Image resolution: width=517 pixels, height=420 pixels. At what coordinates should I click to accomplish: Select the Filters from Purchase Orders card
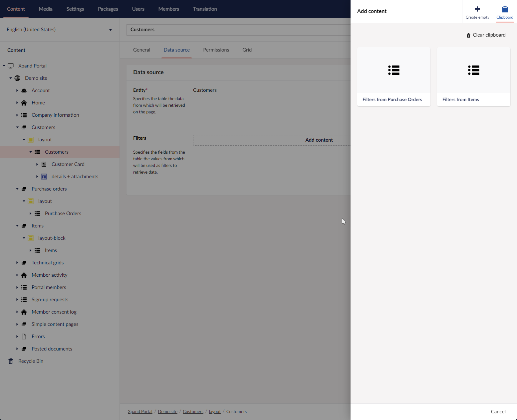click(393, 77)
